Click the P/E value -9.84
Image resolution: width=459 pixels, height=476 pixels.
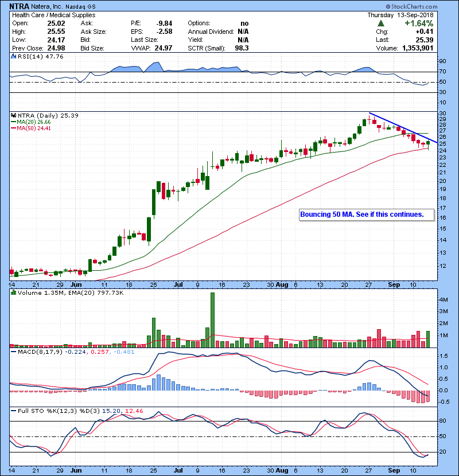[x=164, y=24]
